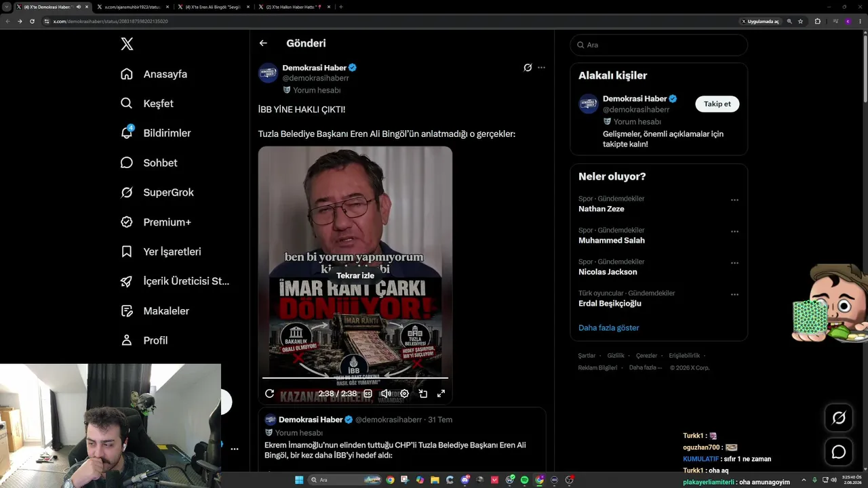868x488 pixels.
Task: Open Bildirimler notifications page
Action: pyautogui.click(x=155, y=133)
